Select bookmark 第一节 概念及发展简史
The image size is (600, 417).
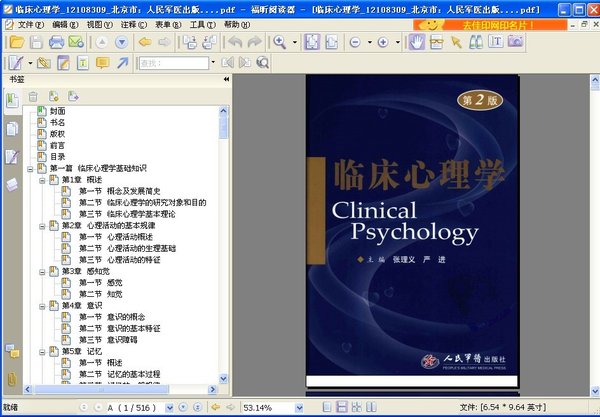[x=119, y=191]
